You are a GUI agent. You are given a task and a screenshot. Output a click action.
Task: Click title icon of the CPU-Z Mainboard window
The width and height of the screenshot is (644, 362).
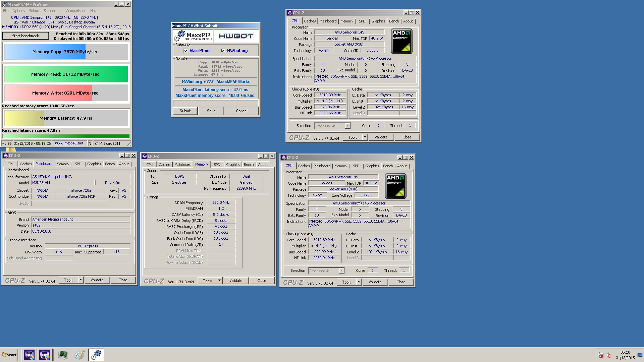5,156
